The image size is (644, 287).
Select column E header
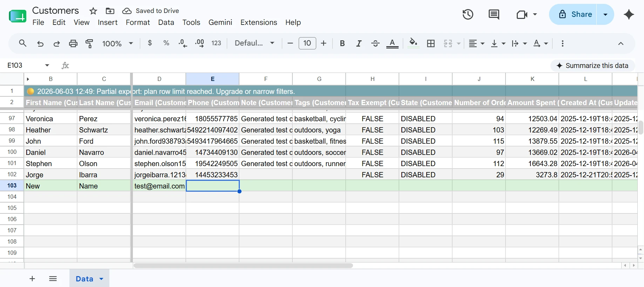coord(212,79)
